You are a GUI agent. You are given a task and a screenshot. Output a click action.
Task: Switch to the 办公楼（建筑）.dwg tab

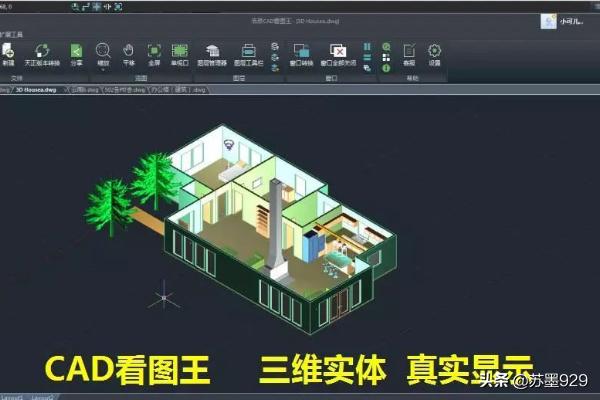178,90
